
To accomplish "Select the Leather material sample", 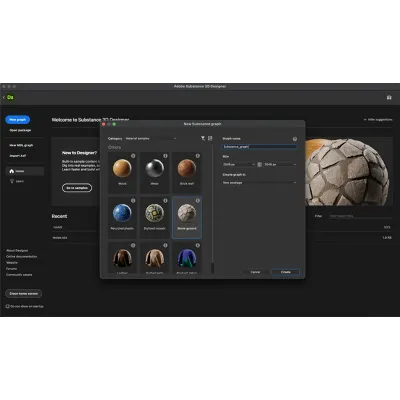I will tap(122, 258).
